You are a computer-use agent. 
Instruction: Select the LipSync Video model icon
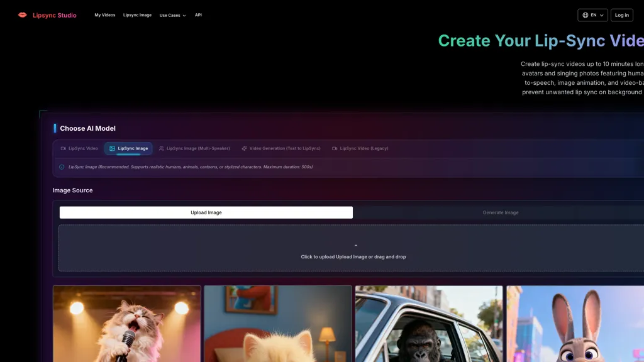(64, 148)
